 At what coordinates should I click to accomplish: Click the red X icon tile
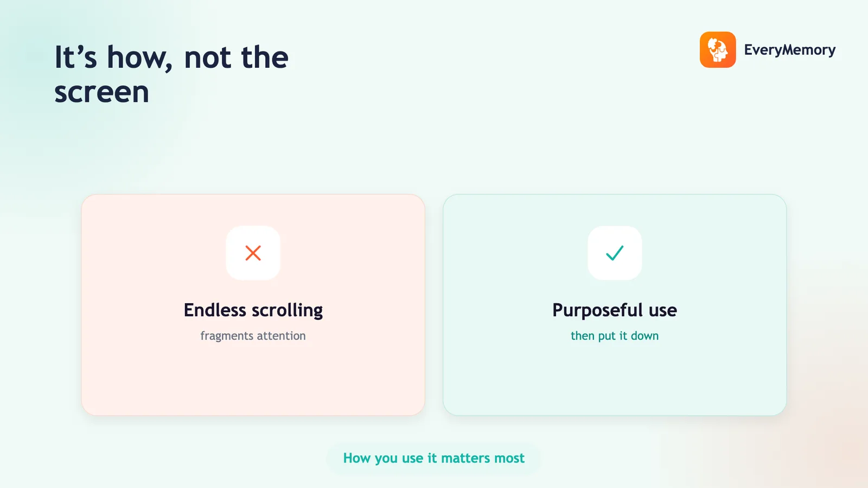coord(253,253)
